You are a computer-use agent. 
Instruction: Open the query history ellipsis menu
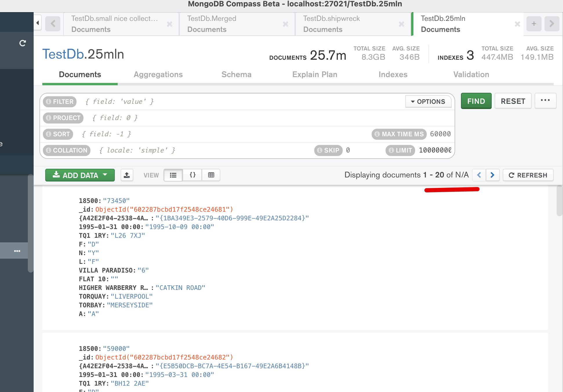tap(545, 101)
